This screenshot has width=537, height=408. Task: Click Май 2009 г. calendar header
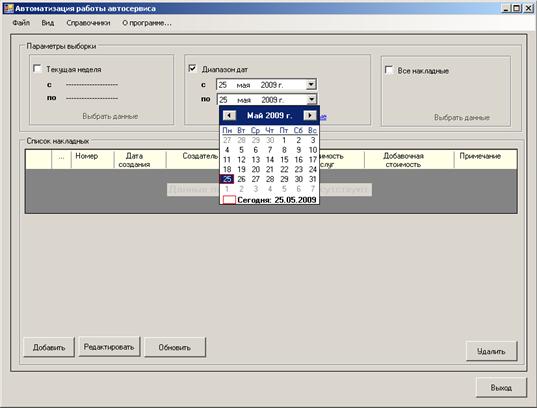270,115
